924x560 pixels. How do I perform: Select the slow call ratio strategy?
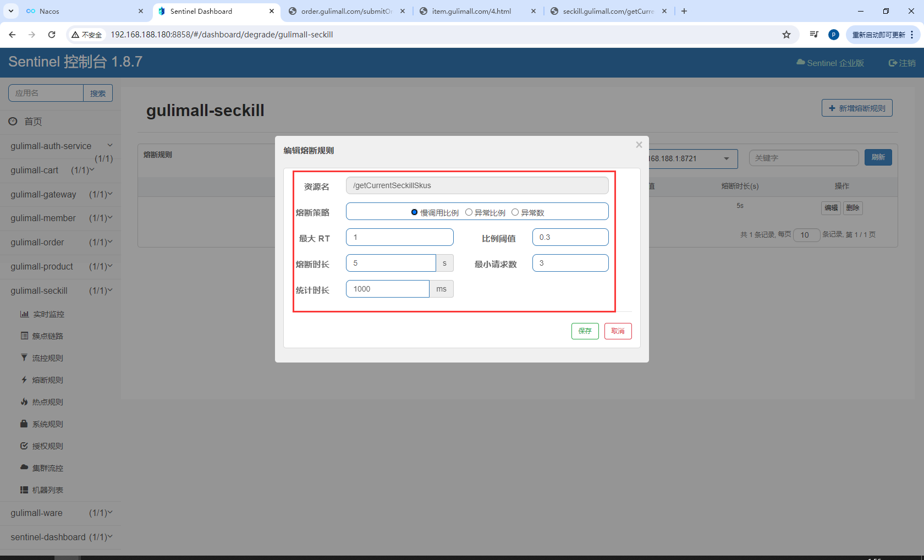(414, 212)
